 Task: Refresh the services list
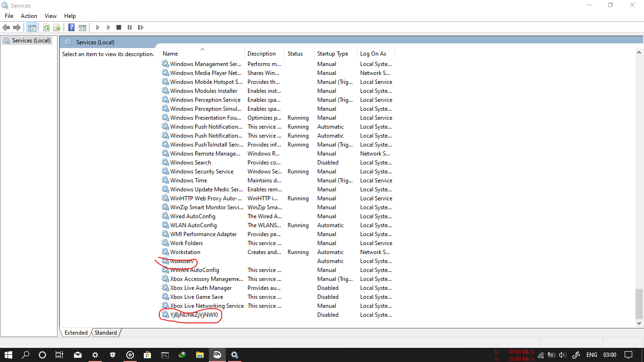click(x=46, y=27)
